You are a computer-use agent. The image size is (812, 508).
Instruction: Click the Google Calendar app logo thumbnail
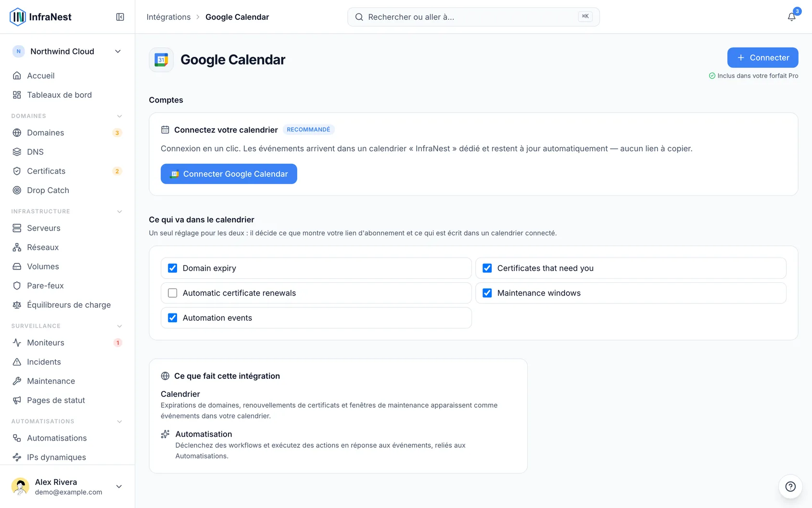click(161, 60)
